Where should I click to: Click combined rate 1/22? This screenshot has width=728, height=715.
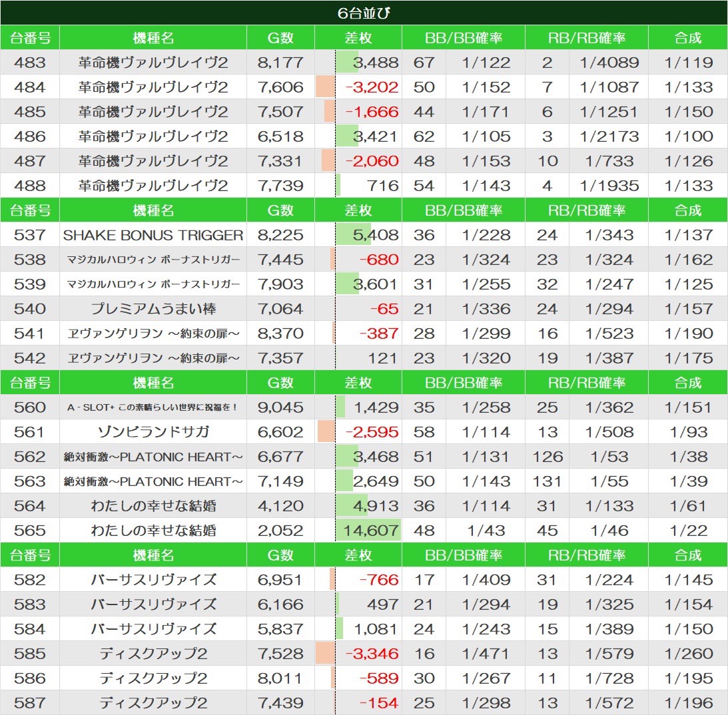pyautogui.click(x=688, y=530)
